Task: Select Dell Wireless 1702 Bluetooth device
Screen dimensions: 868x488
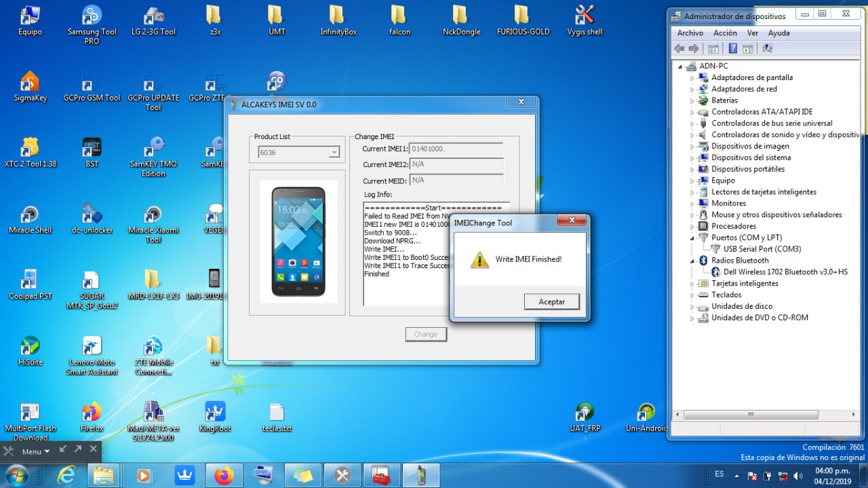Action: (785, 272)
